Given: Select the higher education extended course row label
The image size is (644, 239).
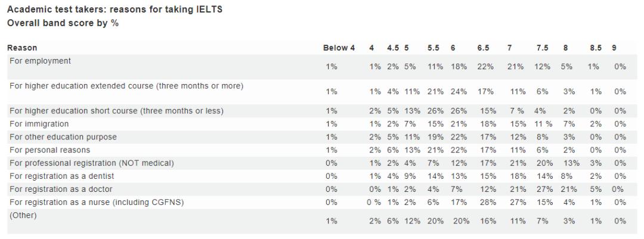Looking at the screenshot, I should click(126, 86).
